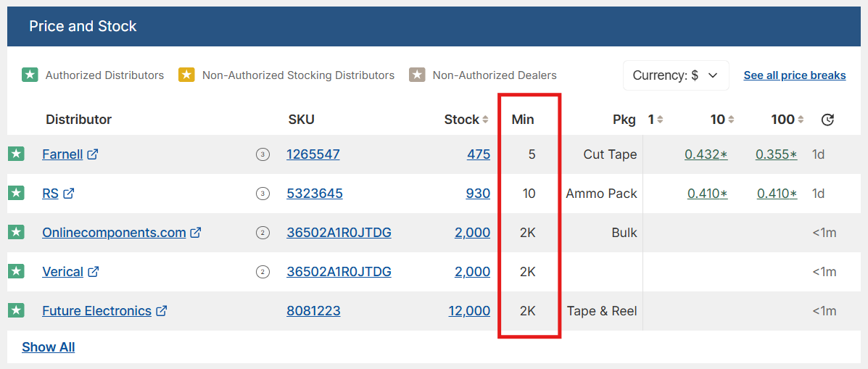This screenshot has width=868, height=369.
Task: Click the Bulk package cell
Action: 625,233
